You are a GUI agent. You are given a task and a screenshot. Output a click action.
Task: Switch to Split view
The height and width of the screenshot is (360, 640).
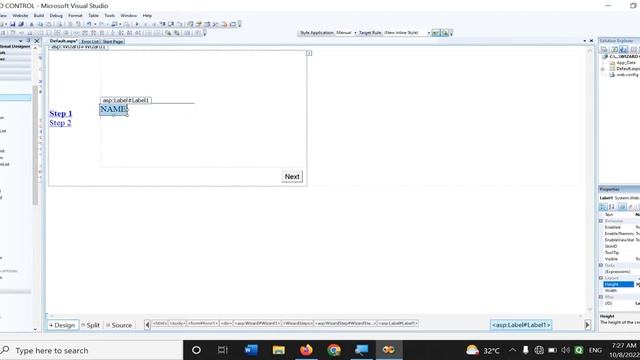pos(91,325)
